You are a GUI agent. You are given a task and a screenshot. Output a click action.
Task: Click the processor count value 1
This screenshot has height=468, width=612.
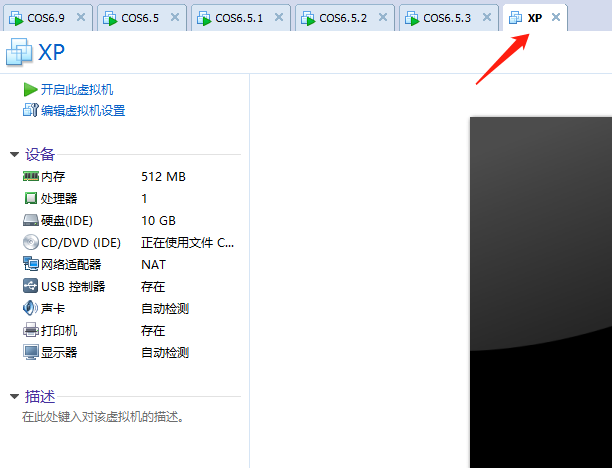click(x=144, y=199)
